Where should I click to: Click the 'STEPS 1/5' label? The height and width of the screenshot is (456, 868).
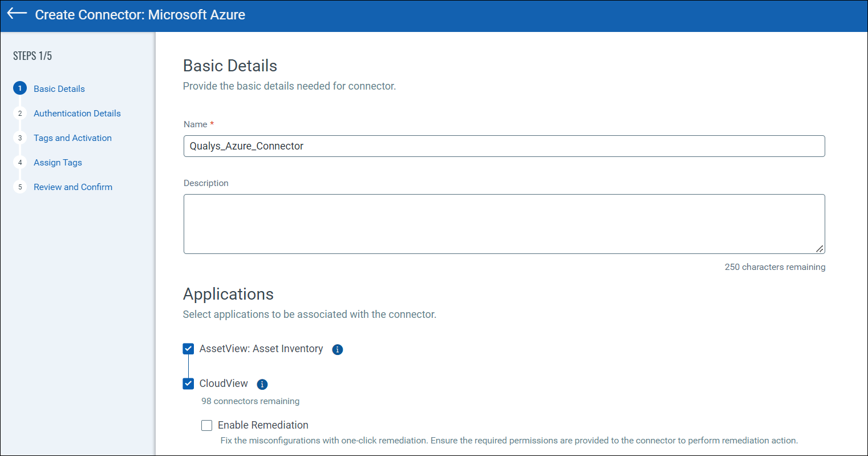point(33,56)
